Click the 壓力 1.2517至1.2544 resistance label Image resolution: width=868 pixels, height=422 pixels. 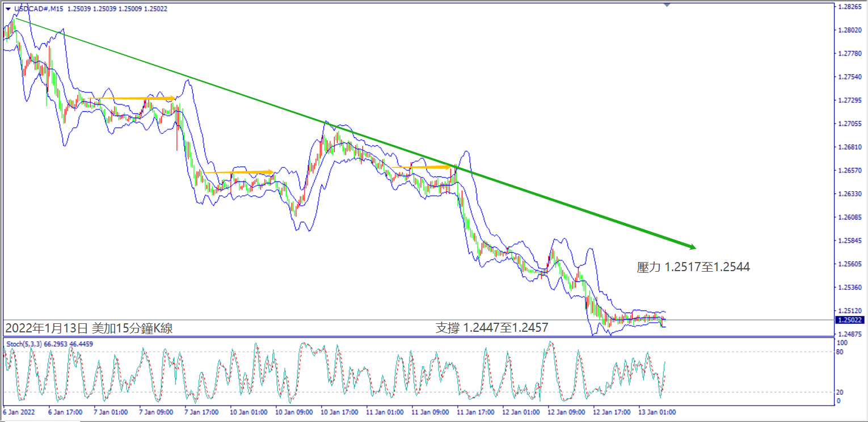point(693,267)
